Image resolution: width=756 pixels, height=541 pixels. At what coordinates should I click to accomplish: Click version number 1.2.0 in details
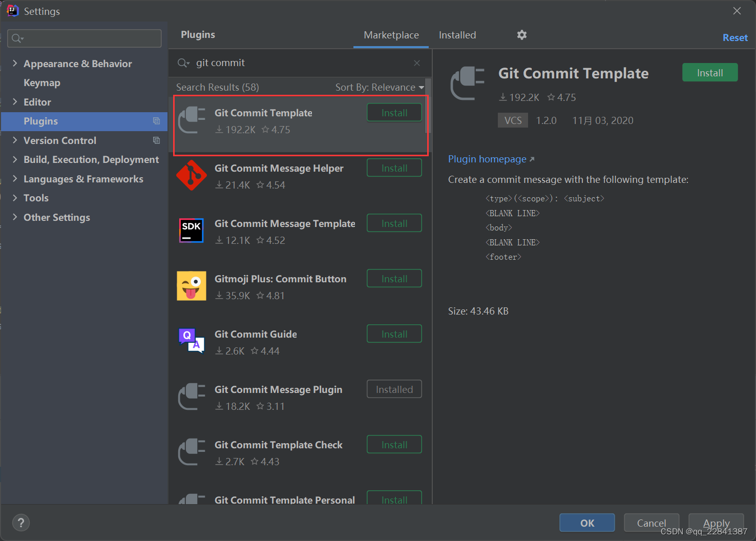pos(546,120)
